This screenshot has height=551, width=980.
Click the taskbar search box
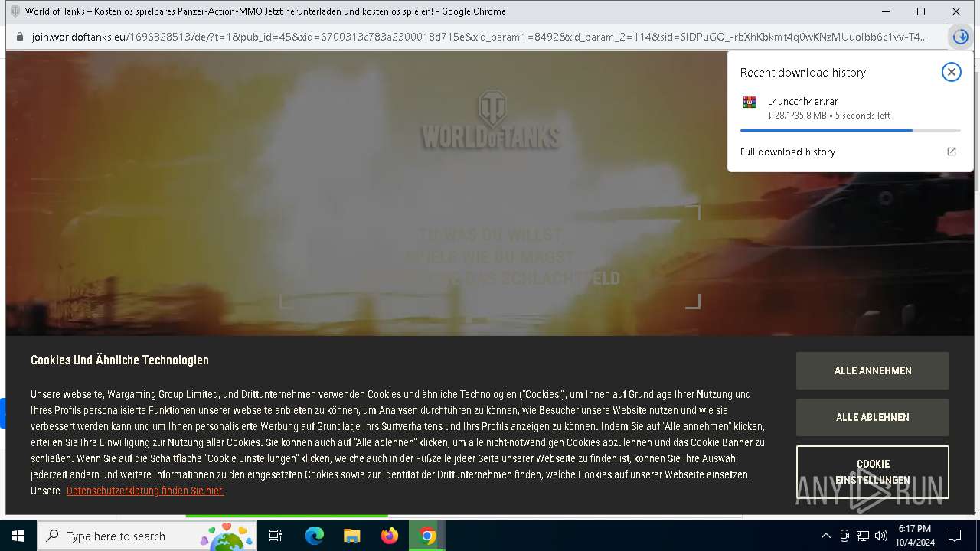tap(147, 536)
